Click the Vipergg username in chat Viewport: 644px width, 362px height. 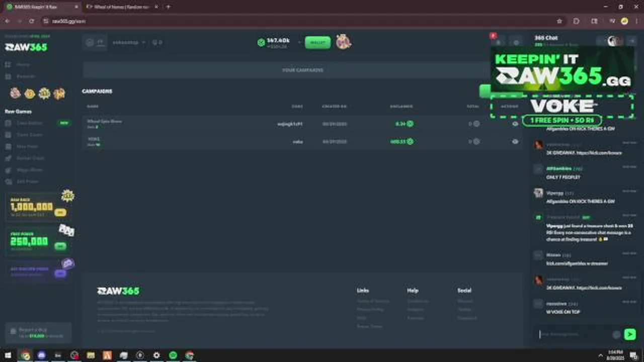555,193
